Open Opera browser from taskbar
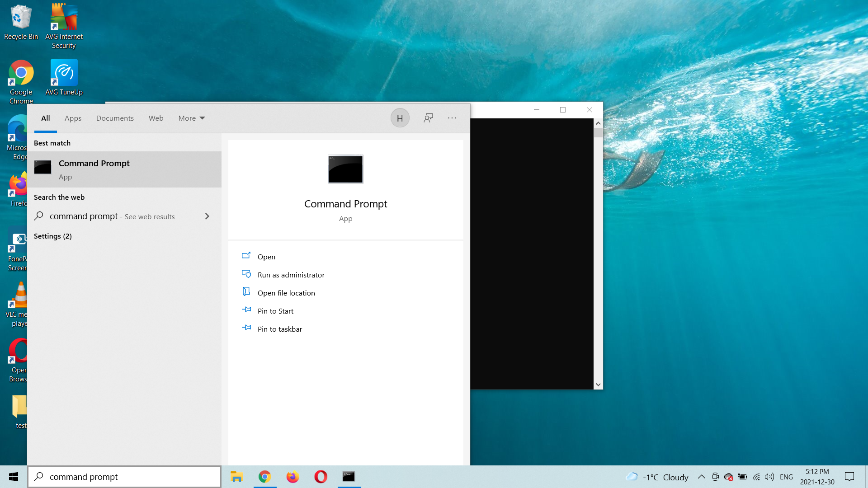This screenshot has height=488, width=868. pos(321,477)
